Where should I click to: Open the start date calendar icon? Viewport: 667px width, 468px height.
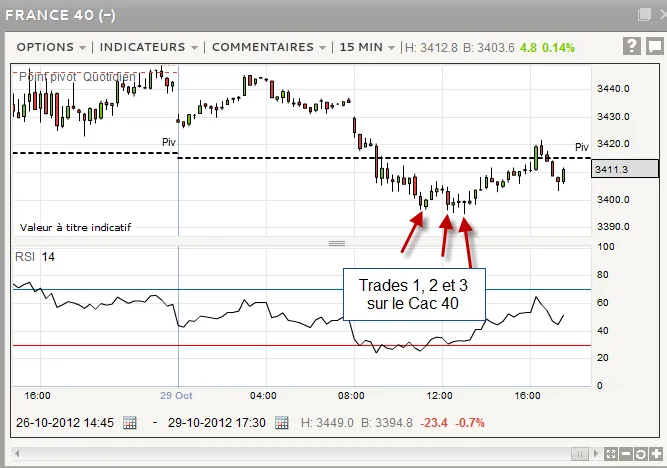(x=130, y=423)
